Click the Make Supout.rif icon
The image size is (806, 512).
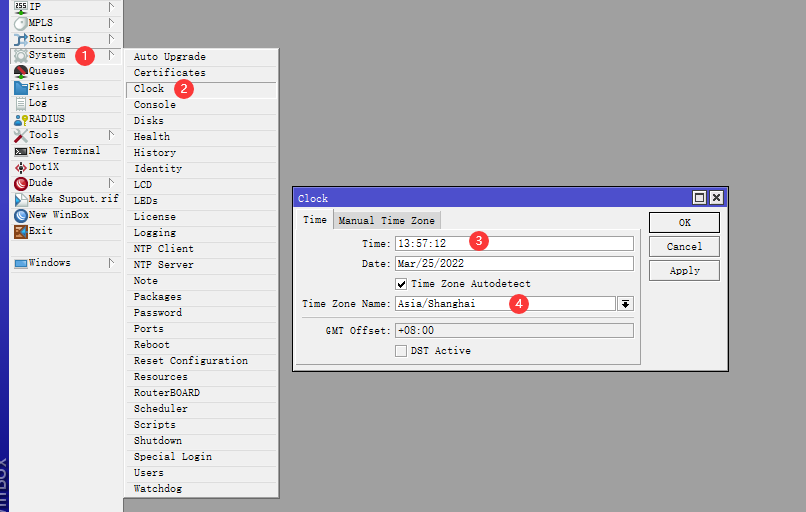click(x=21, y=199)
